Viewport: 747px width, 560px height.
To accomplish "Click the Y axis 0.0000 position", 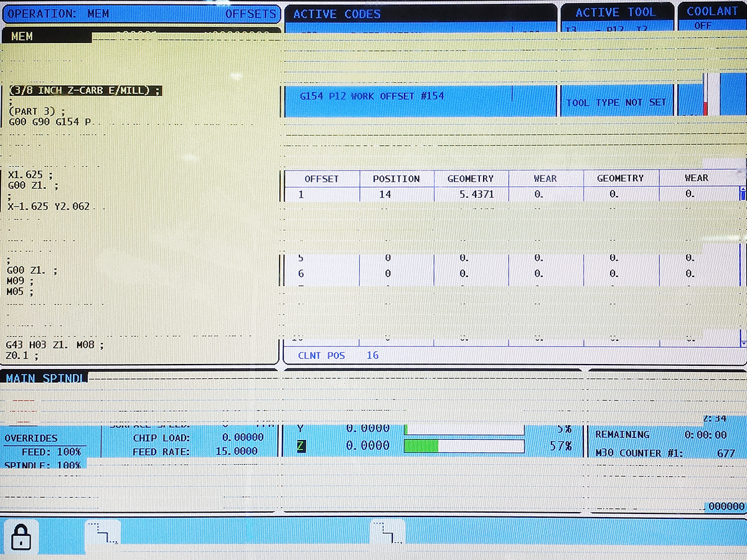I will coord(367,429).
